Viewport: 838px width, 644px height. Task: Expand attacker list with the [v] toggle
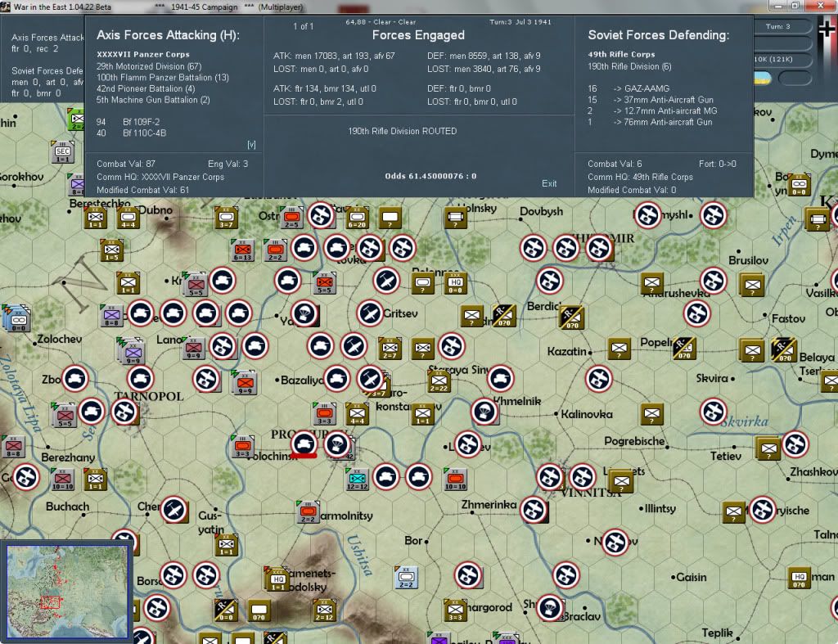(x=251, y=144)
